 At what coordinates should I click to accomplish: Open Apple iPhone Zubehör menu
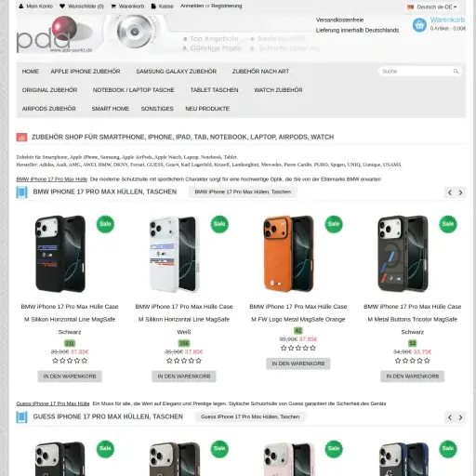click(86, 72)
